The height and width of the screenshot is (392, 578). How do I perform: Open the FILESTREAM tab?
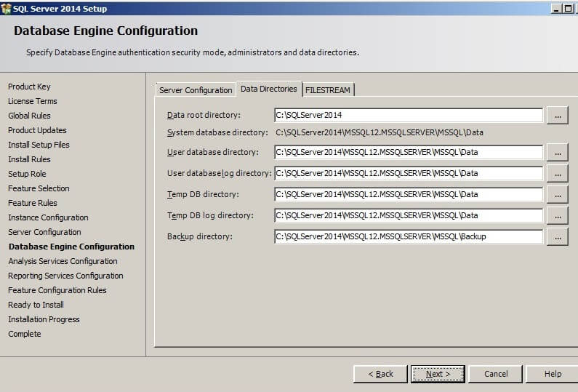[x=328, y=90]
